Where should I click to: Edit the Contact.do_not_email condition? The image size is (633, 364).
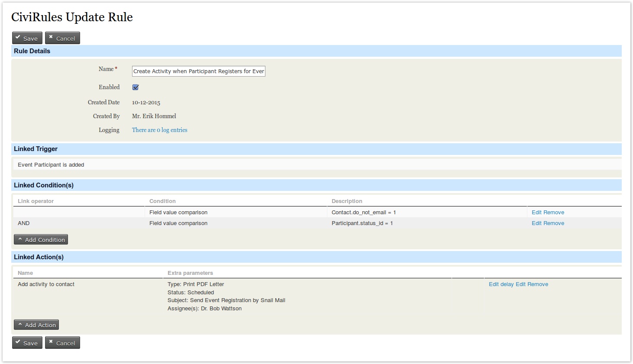[x=536, y=213]
